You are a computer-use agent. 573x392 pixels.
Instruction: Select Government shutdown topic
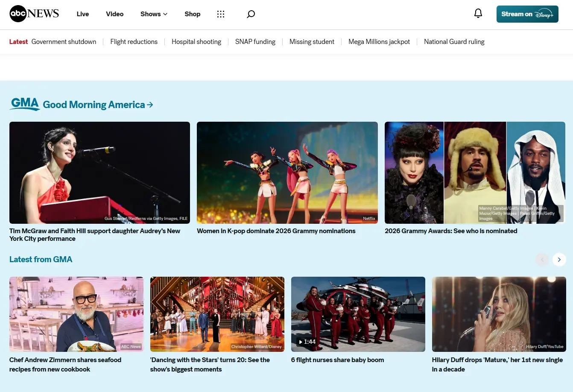coord(64,42)
